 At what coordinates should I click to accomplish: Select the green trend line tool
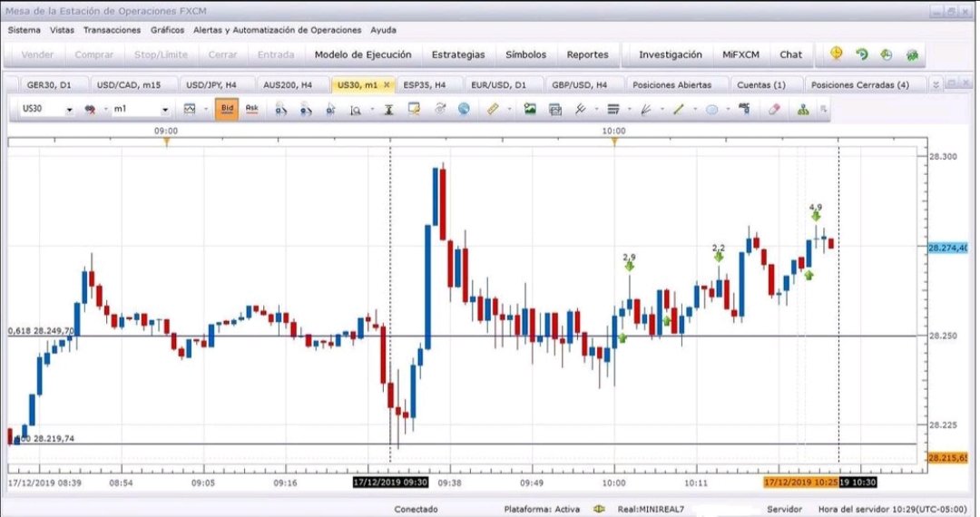[679, 109]
